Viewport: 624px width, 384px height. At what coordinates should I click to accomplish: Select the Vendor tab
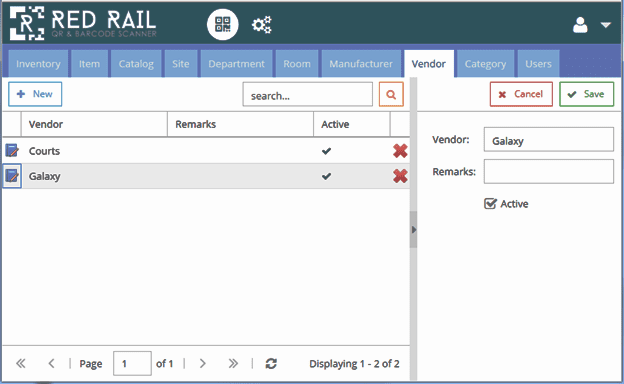(x=429, y=64)
